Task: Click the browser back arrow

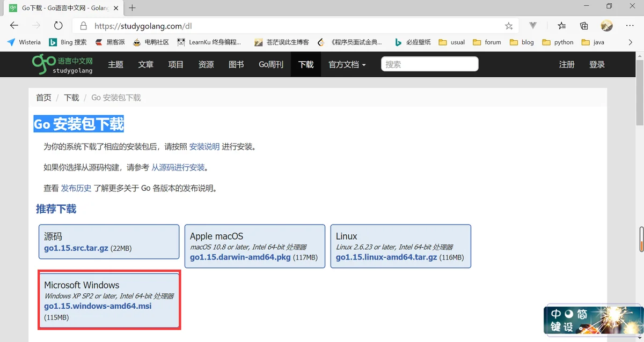Action: point(14,26)
